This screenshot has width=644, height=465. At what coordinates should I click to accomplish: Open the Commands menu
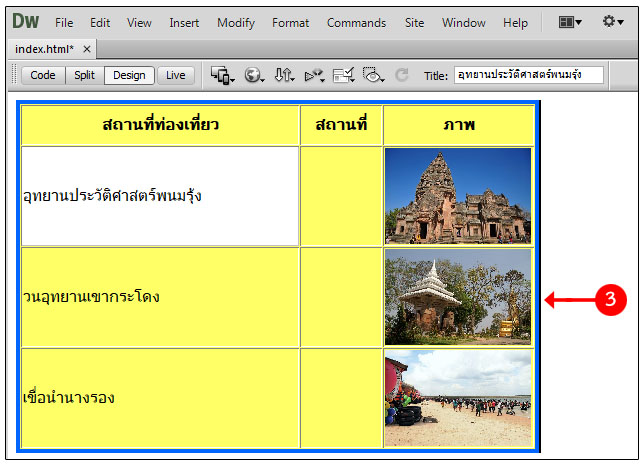coord(356,23)
